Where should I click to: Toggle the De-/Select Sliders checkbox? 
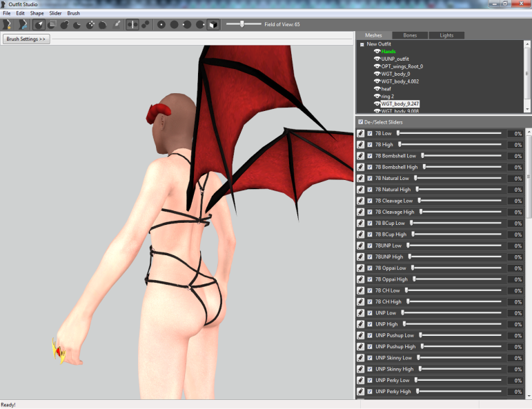pyautogui.click(x=360, y=122)
